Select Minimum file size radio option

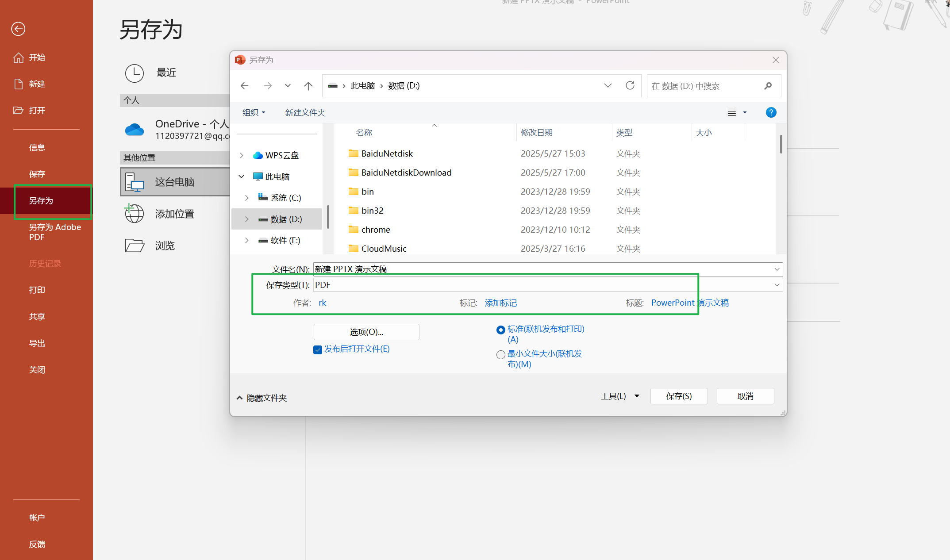point(501,355)
